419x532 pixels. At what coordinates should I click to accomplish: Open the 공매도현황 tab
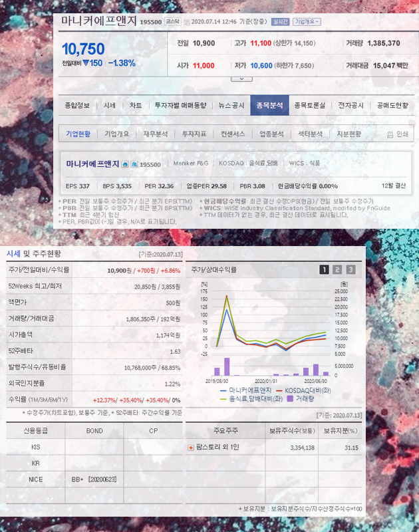[392, 106]
